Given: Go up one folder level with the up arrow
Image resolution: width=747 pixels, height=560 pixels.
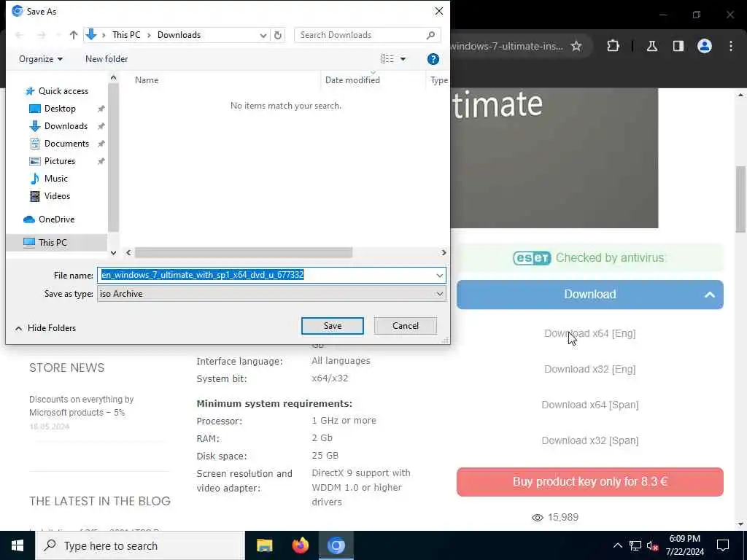Looking at the screenshot, I should click(74, 35).
